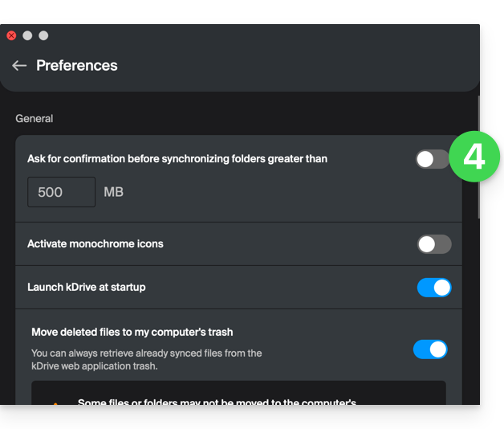The width and height of the screenshot is (504, 429).
Task: Click the back arrow next to Preferences
Action: (x=19, y=66)
